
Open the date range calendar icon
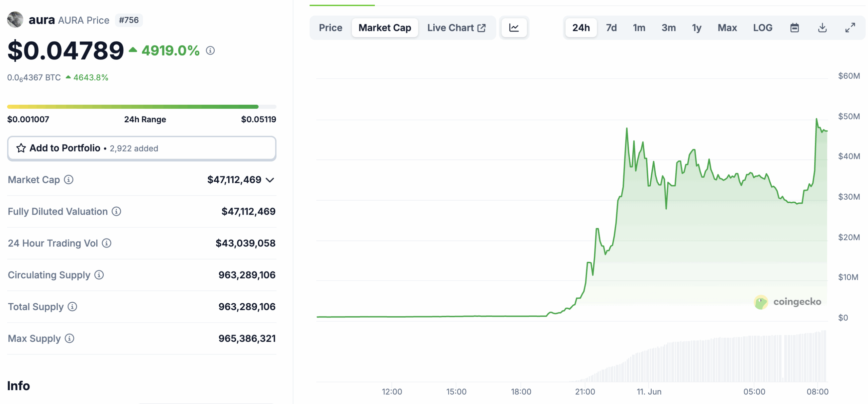pyautogui.click(x=795, y=27)
